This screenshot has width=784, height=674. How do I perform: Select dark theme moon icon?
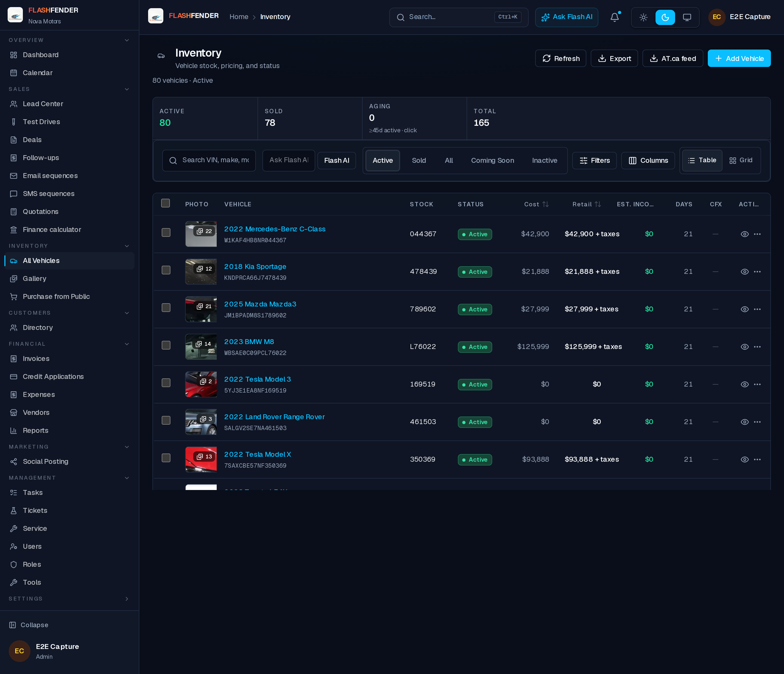(x=665, y=17)
